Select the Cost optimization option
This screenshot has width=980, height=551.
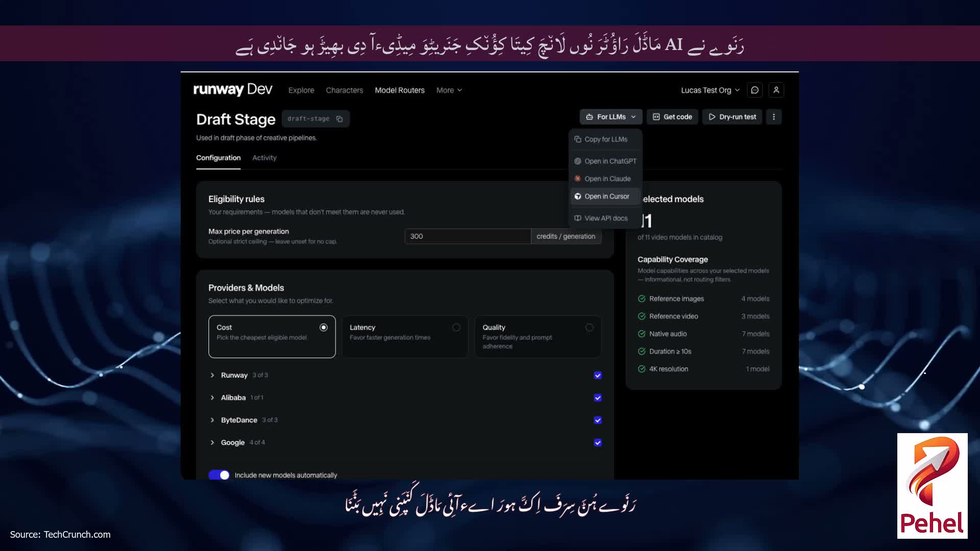point(272,337)
